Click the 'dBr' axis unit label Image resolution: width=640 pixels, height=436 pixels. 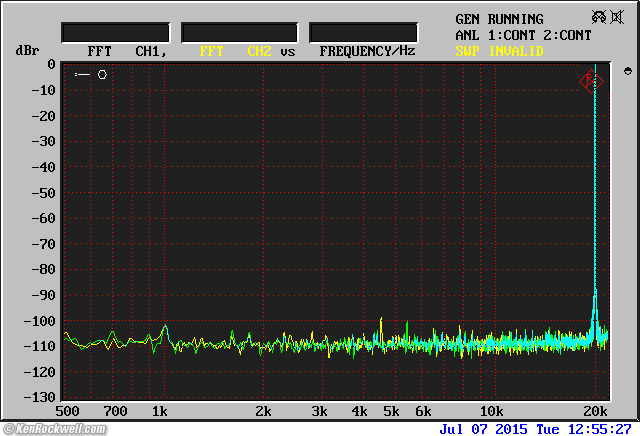click(27, 51)
